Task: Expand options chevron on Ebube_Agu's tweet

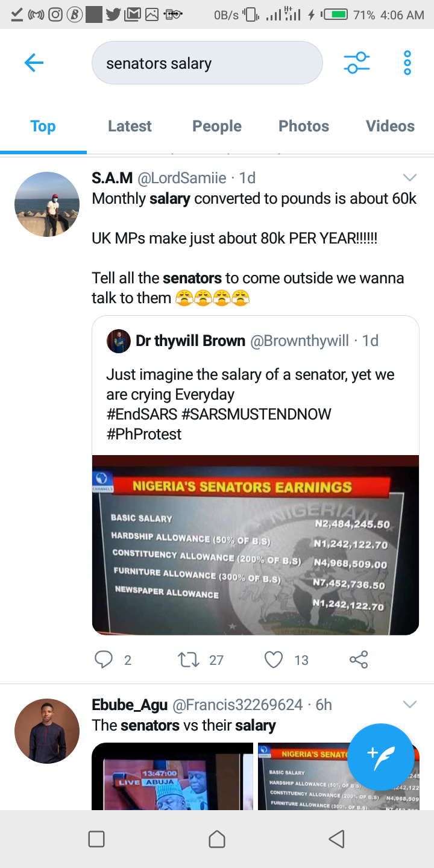Action: pos(410,704)
